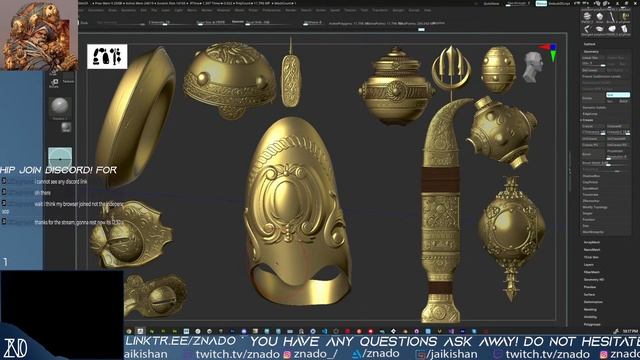Click the cyan icon in left tray
The image size is (640, 360).
coord(60,158)
